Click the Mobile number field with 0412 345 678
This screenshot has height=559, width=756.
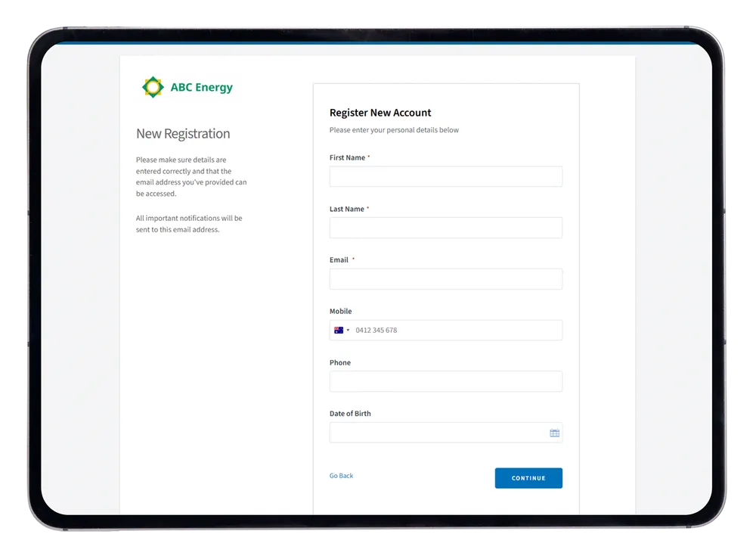(446, 331)
